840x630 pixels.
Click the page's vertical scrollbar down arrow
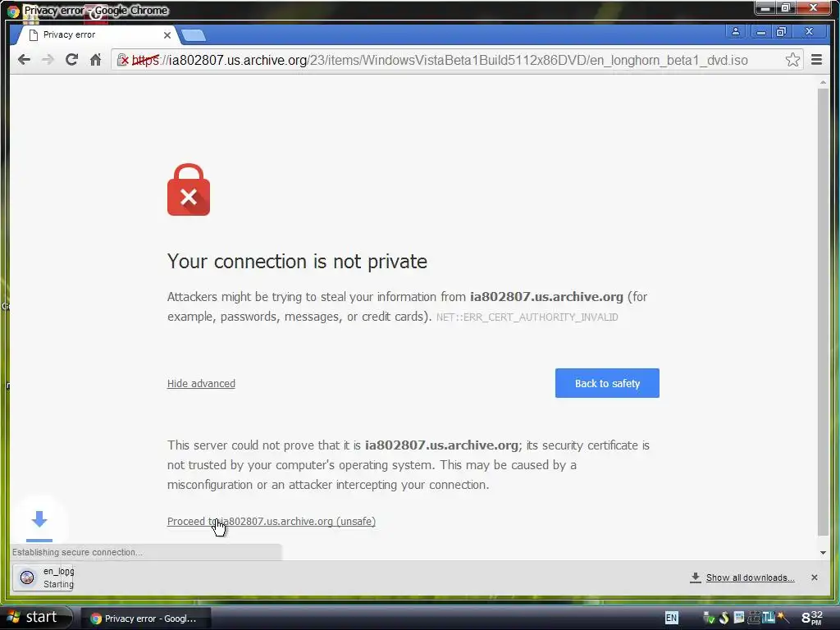click(x=823, y=552)
